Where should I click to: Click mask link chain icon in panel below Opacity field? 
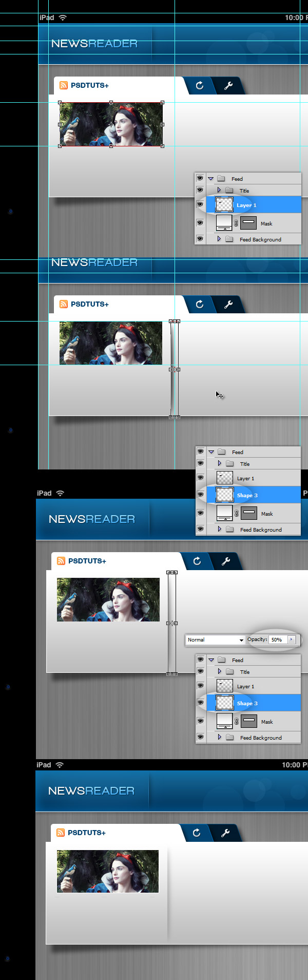[237, 722]
